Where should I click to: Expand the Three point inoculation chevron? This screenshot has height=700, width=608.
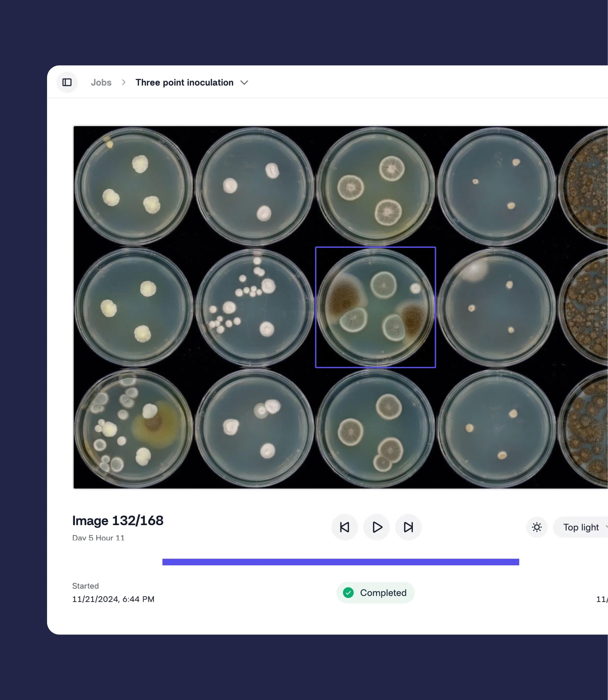[244, 83]
